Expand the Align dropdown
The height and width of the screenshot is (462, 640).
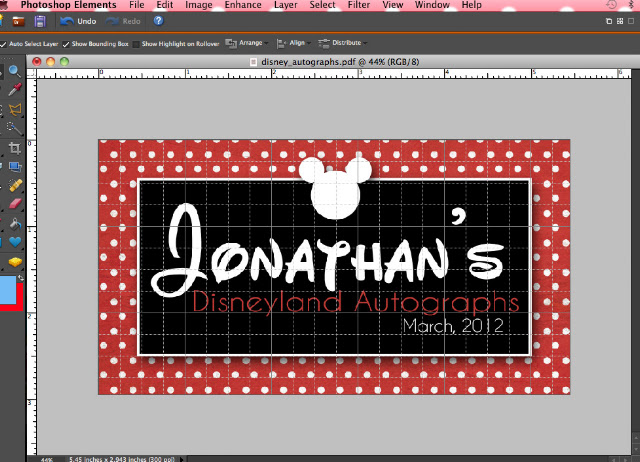[x=293, y=43]
